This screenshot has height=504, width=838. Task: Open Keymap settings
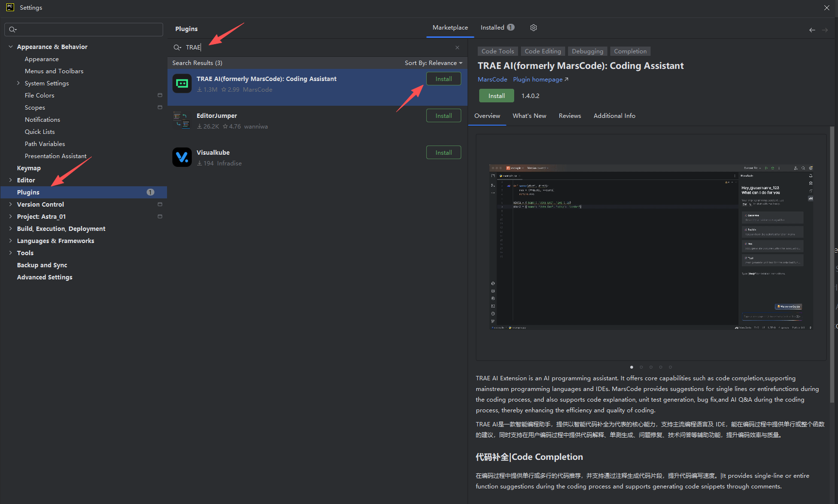(29, 168)
